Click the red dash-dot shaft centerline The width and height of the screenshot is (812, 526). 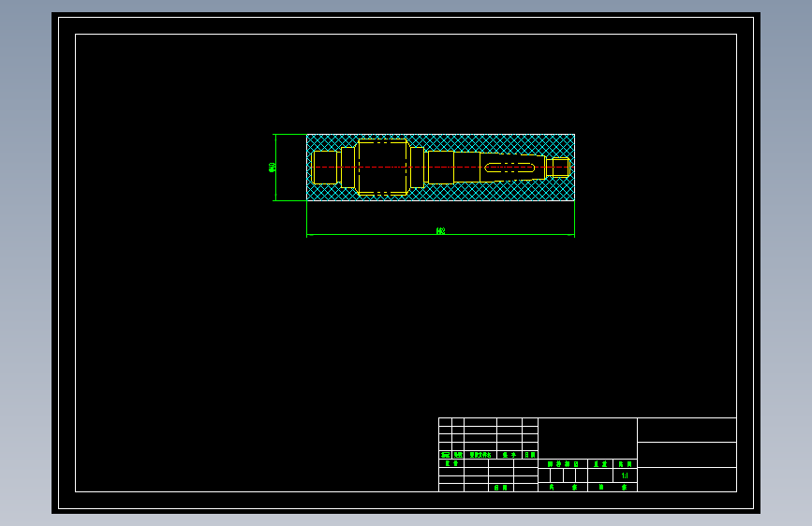pos(442,168)
